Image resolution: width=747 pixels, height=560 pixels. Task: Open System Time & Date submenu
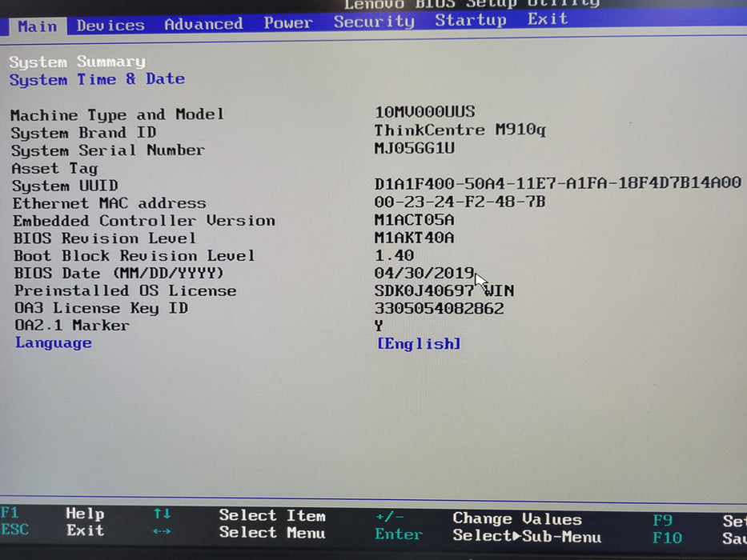97,79
